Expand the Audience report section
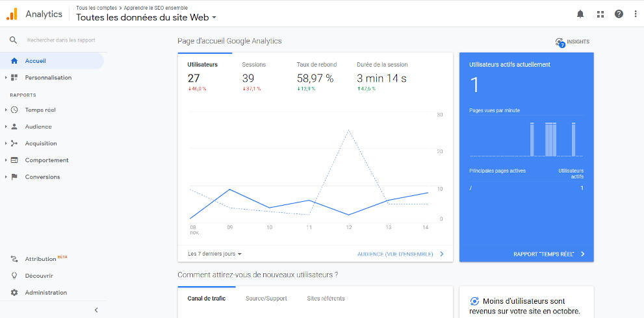 38,127
